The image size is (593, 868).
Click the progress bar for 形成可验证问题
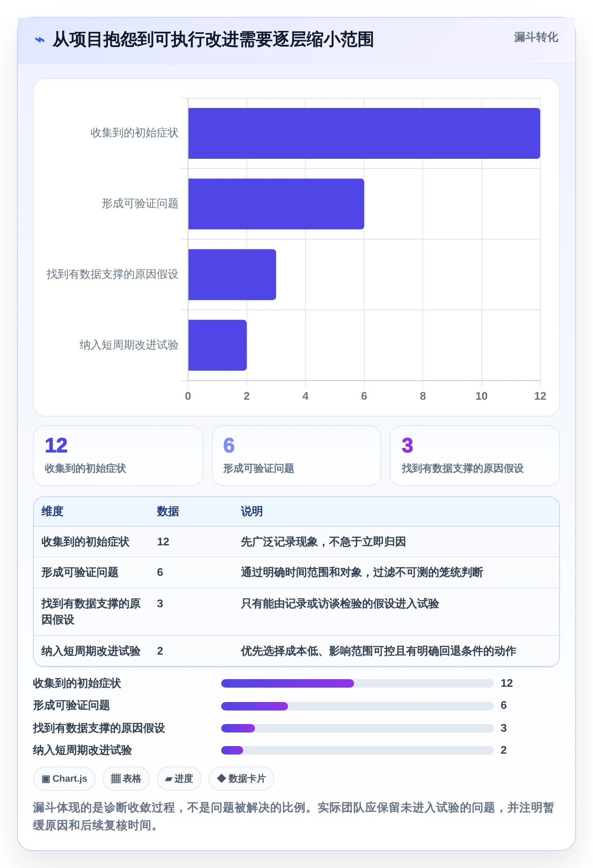357,706
